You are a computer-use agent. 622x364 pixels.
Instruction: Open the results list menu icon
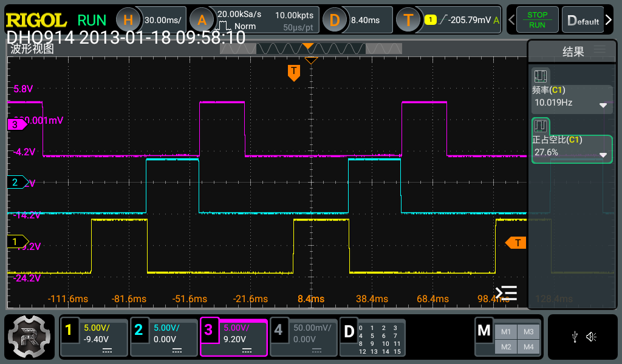600,50
